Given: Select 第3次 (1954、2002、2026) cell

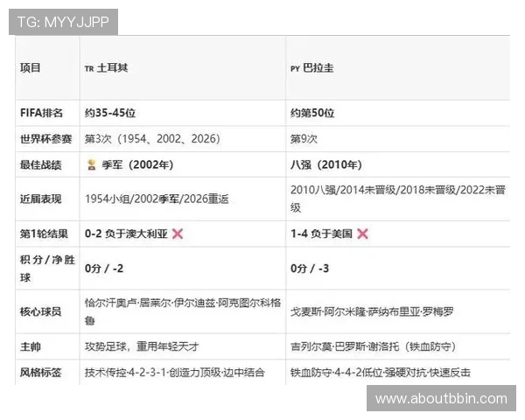Looking at the screenshot, I should pos(183,138).
